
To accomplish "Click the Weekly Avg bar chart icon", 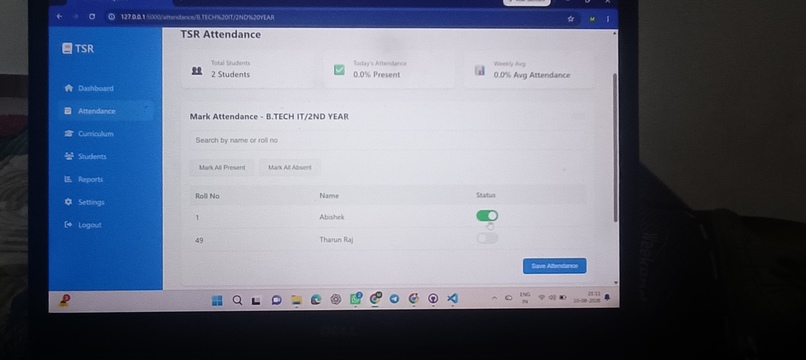I will click(x=480, y=70).
